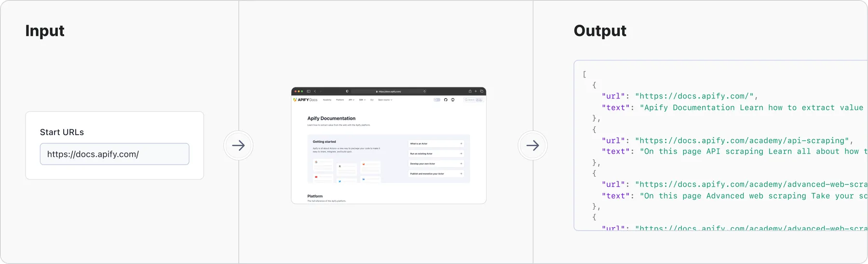Toggle the dark mode switch
Screen dimensions: 868x264
[x=437, y=100]
